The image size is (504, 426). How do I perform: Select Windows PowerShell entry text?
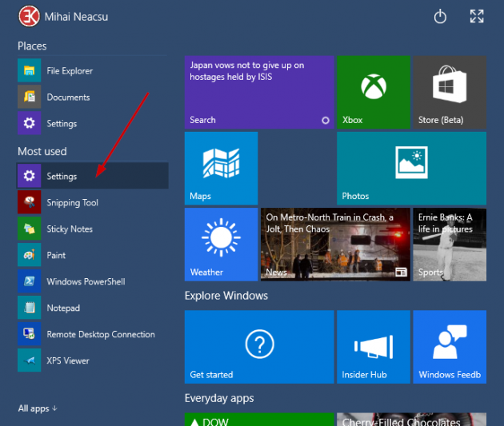[86, 281]
